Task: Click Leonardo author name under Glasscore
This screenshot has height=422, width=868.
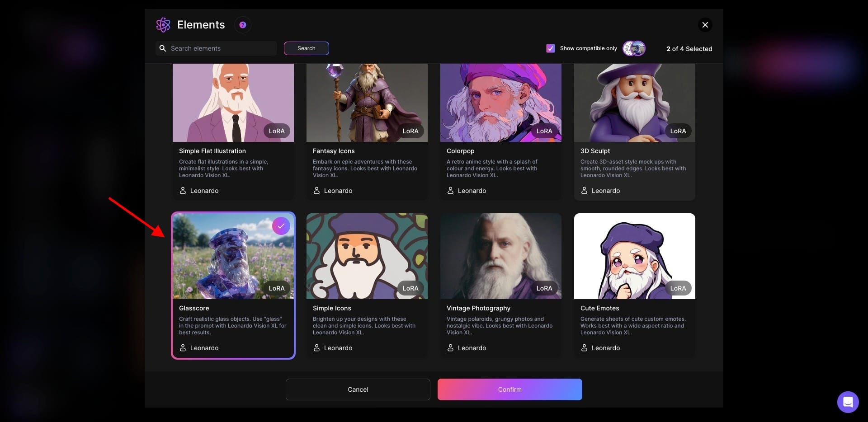Action: click(204, 348)
